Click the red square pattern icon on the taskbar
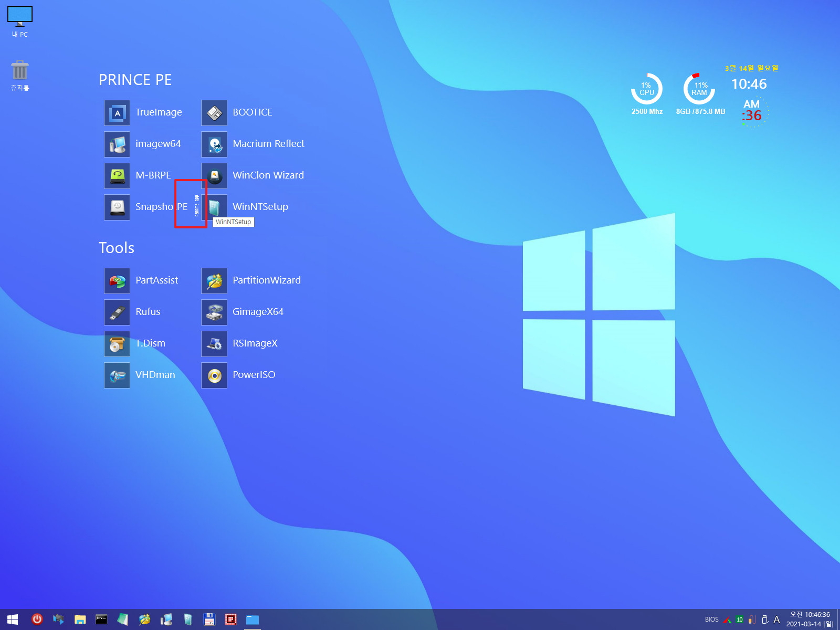The image size is (840, 630). (230, 619)
